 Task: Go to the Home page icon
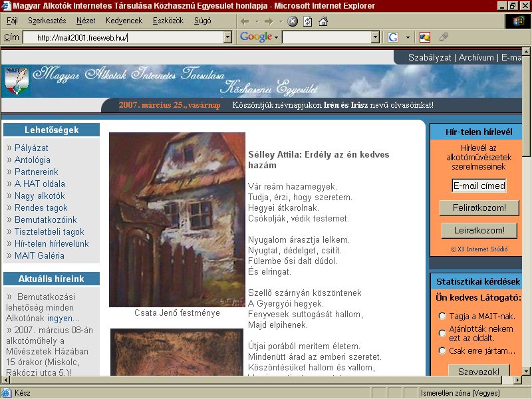click(323, 21)
